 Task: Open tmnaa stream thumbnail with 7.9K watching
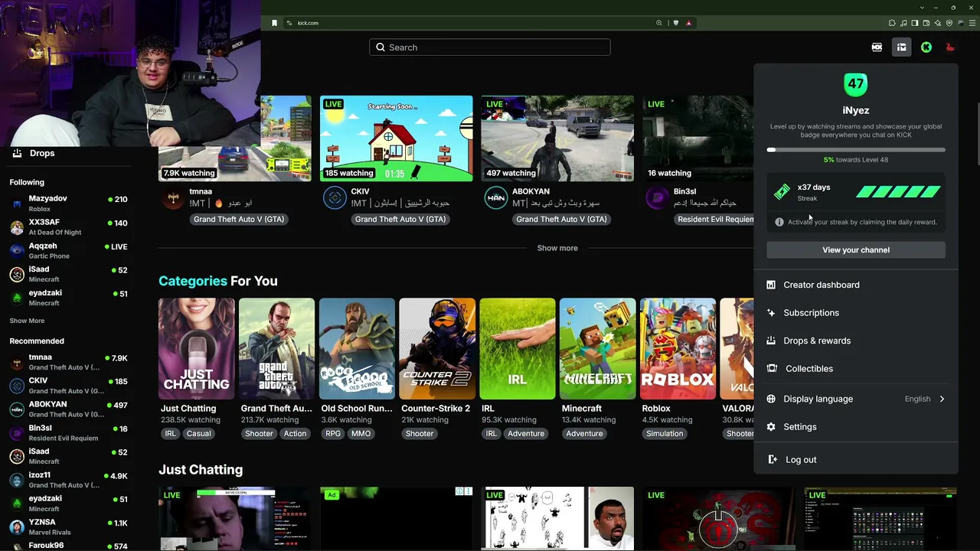[235, 139]
